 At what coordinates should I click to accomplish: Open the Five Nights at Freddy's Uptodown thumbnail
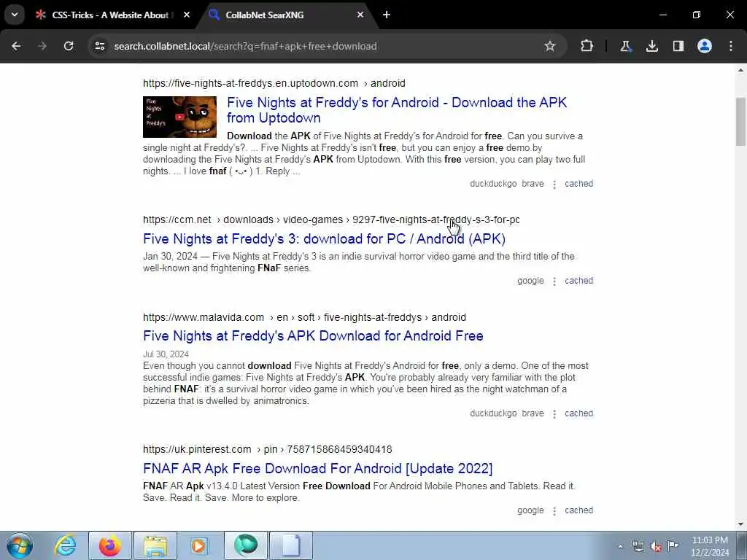click(179, 117)
